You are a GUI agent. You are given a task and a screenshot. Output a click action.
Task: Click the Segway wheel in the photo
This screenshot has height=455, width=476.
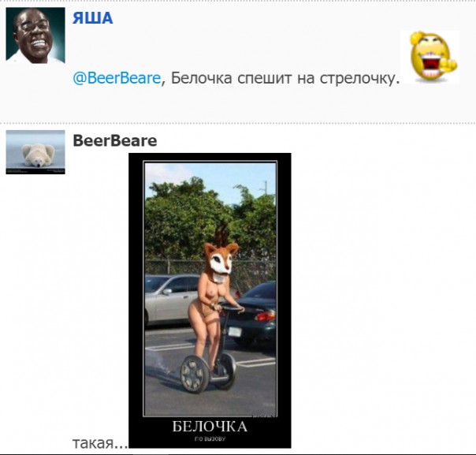pyautogui.click(x=195, y=374)
